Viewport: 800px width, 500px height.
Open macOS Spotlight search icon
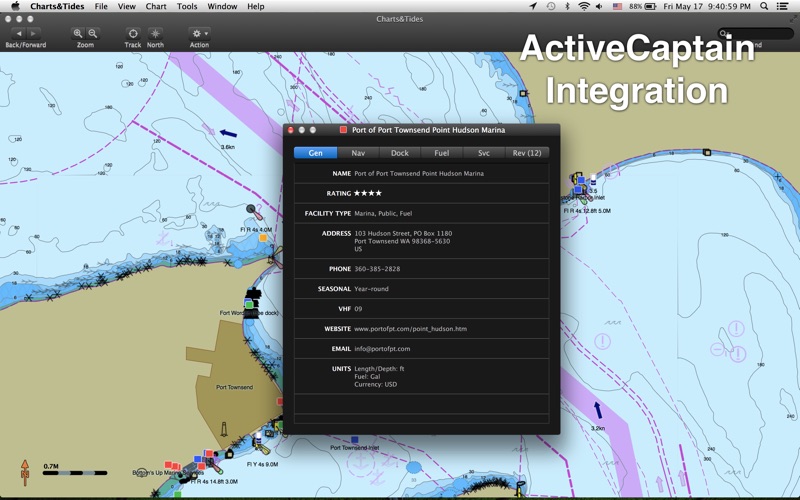(766, 6)
